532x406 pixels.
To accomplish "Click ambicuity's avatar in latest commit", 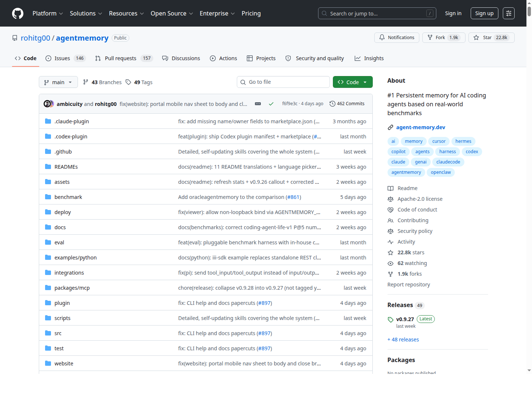I will 47,104.
